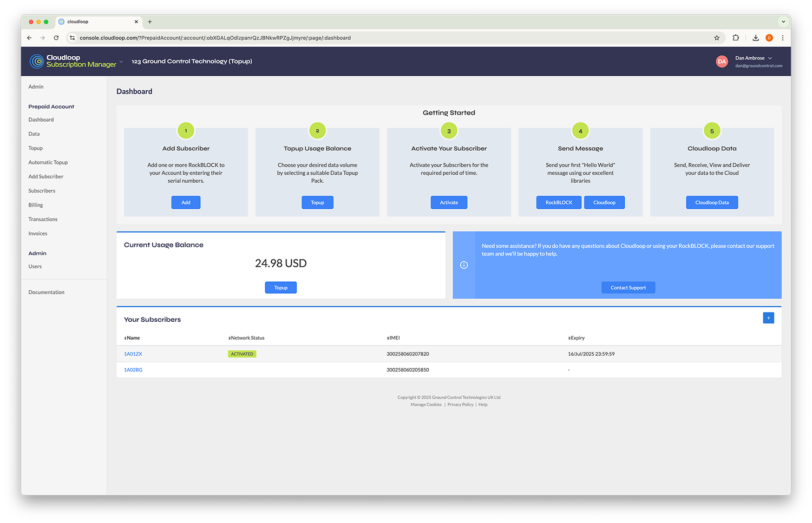Open Data in the sidebar
This screenshot has width=812, height=523.
pos(34,134)
